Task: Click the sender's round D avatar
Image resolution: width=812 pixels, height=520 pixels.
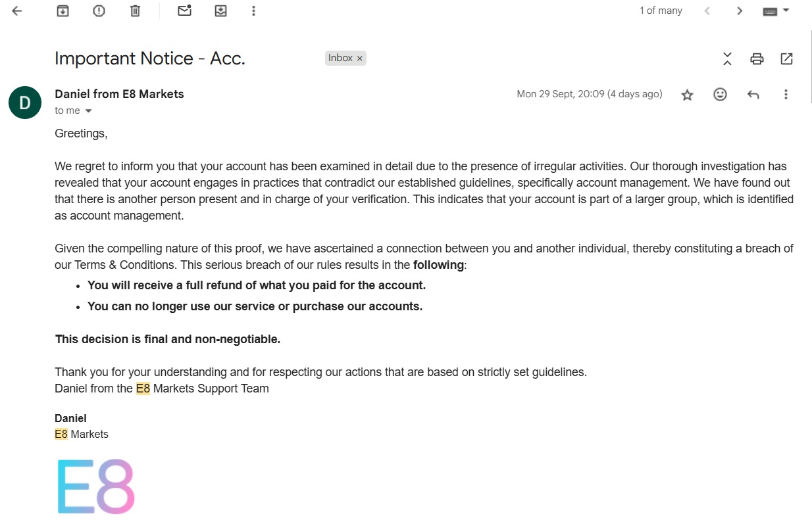Action: point(25,103)
